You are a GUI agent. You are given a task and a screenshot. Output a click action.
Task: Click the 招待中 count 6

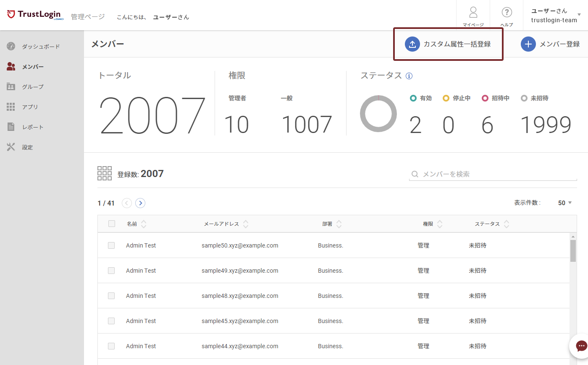coord(487,125)
